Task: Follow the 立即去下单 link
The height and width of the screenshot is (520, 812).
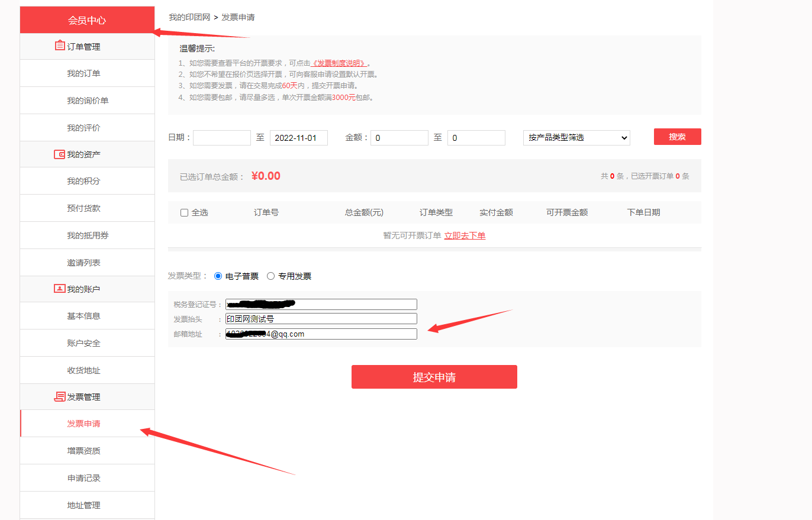Action: point(465,235)
